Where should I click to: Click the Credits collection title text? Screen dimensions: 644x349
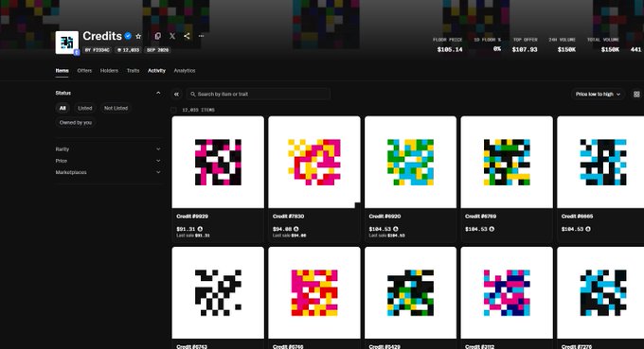pyautogui.click(x=102, y=36)
